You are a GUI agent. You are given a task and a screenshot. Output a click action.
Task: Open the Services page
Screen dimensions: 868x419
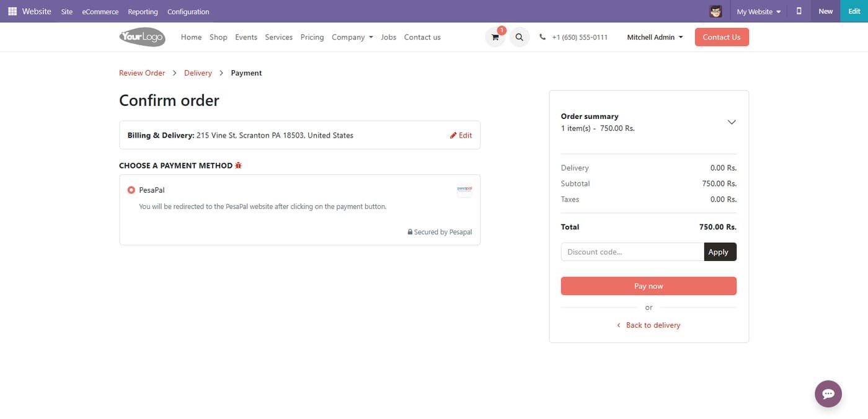(278, 37)
